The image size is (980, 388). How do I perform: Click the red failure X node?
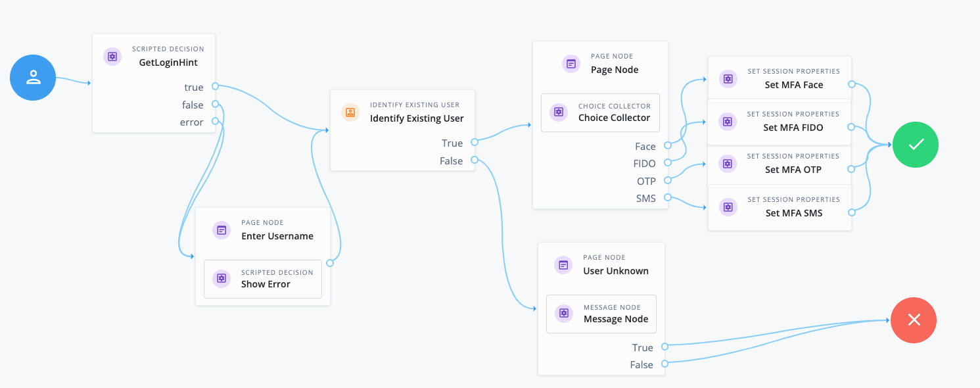[x=913, y=320]
